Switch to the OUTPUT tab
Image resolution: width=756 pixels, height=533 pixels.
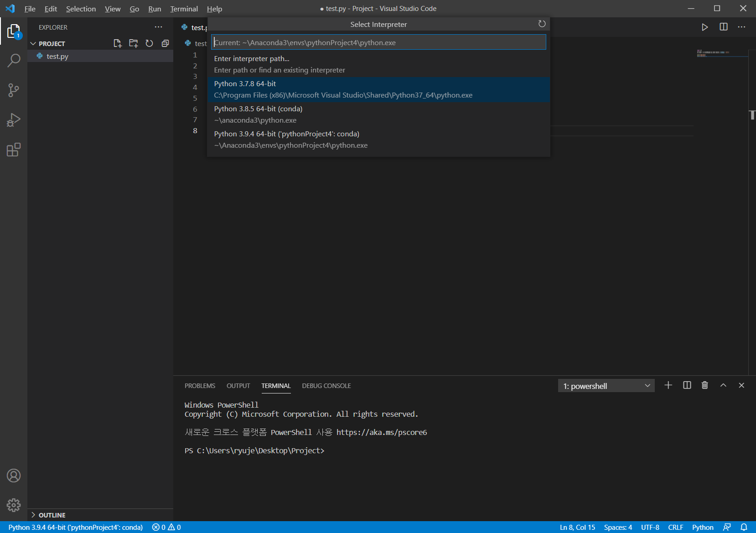238,386
